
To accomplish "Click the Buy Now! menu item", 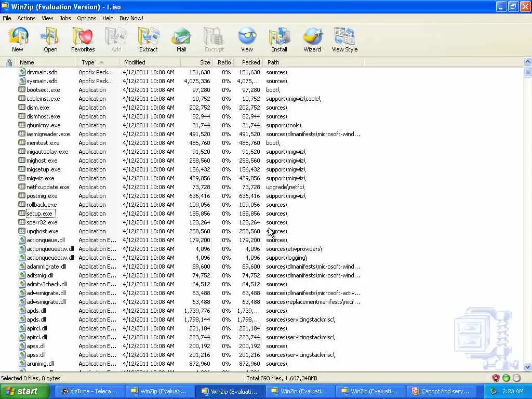I will click(131, 18).
